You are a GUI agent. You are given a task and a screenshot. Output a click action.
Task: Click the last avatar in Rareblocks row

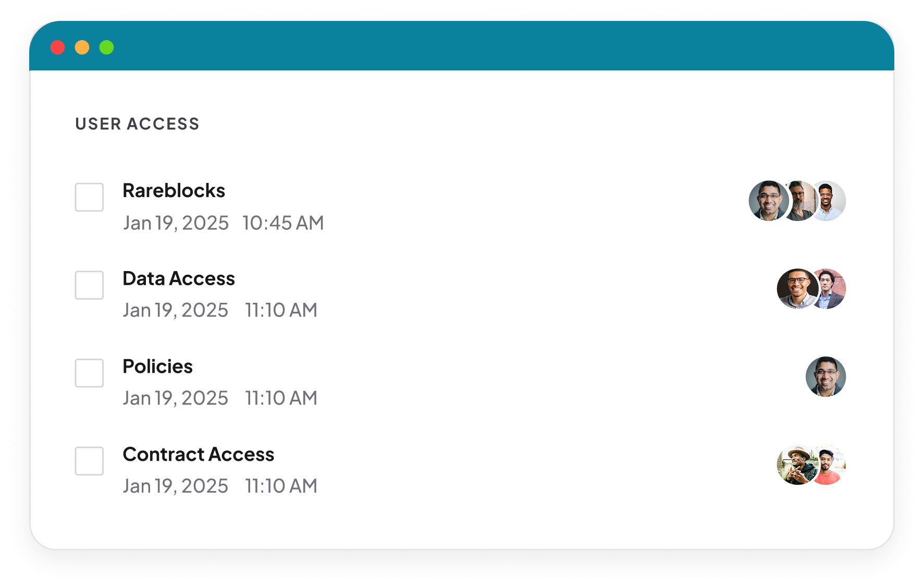point(829,201)
